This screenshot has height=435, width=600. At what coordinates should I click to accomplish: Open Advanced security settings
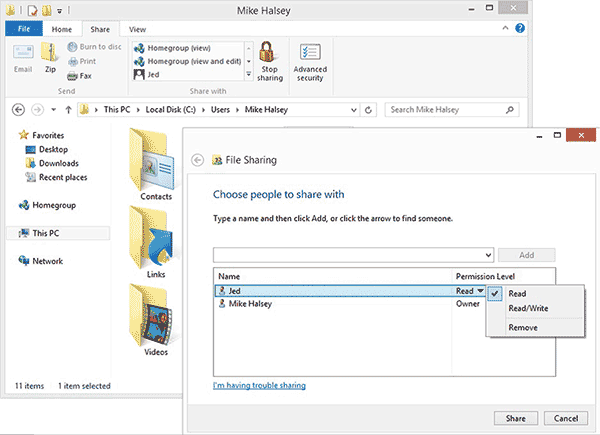pyautogui.click(x=309, y=60)
